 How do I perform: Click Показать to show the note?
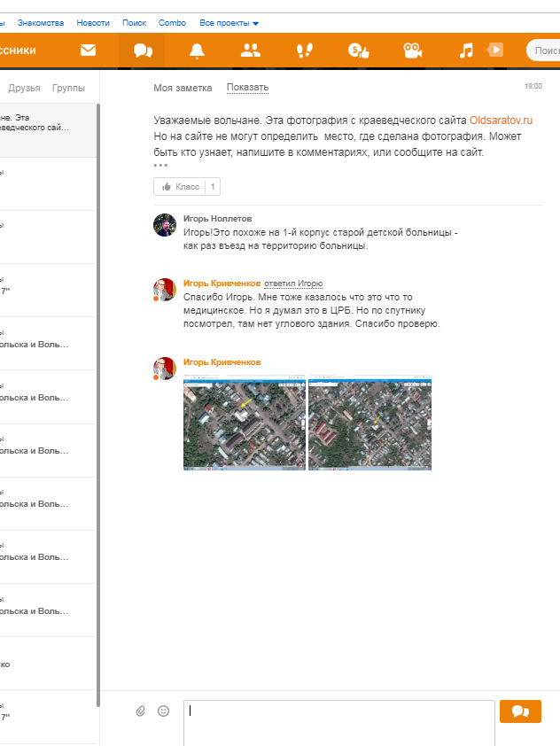tap(247, 88)
